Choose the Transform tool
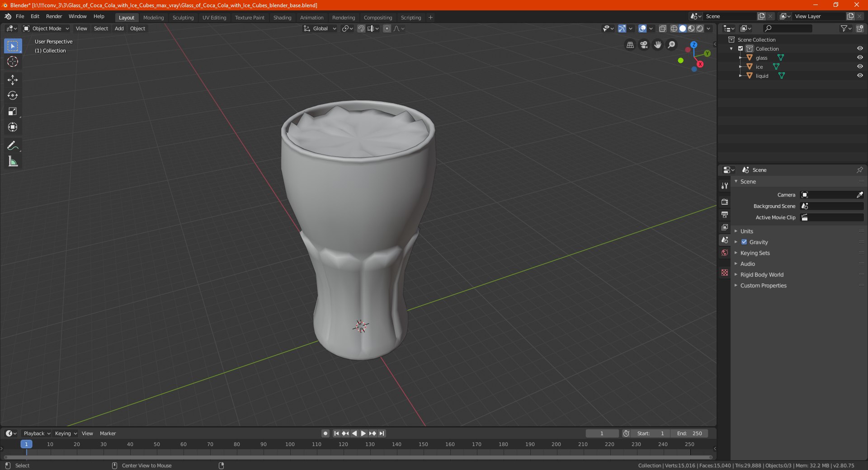 [x=13, y=127]
